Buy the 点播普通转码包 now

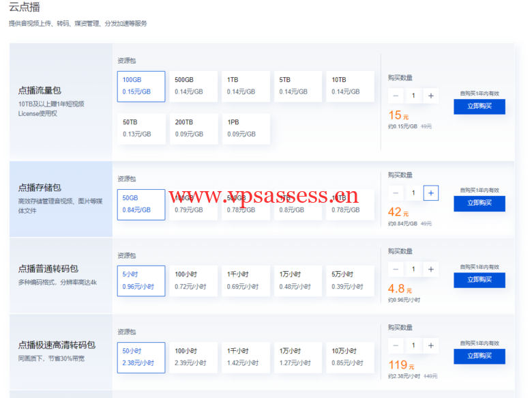click(x=479, y=280)
